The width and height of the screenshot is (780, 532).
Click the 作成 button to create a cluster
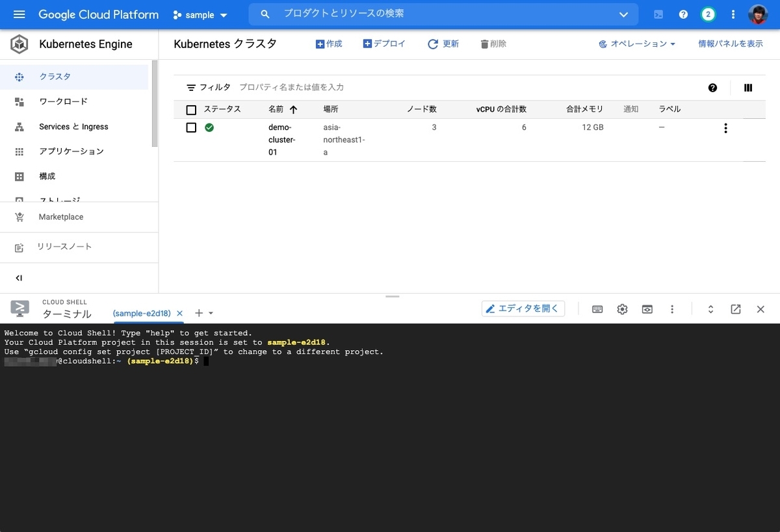point(328,44)
